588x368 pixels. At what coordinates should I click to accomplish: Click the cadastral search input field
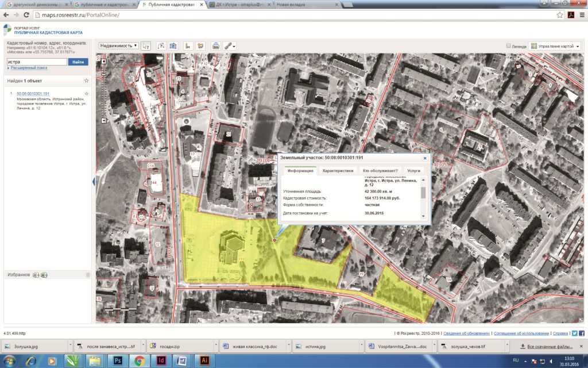(x=37, y=62)
